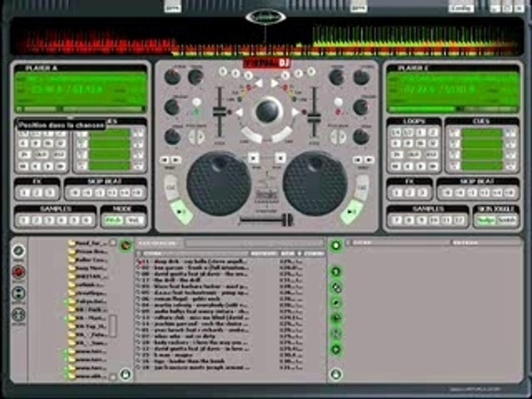Viewport: 532px width, 399px height.
Task: Click the folder tree scrollbar handle
Action: (x=112, y=326)
